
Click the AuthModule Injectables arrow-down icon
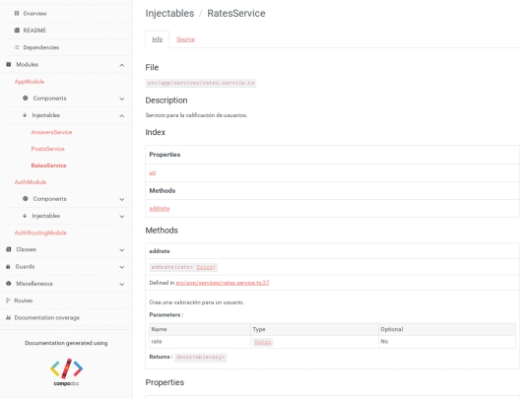pos(25,216)
